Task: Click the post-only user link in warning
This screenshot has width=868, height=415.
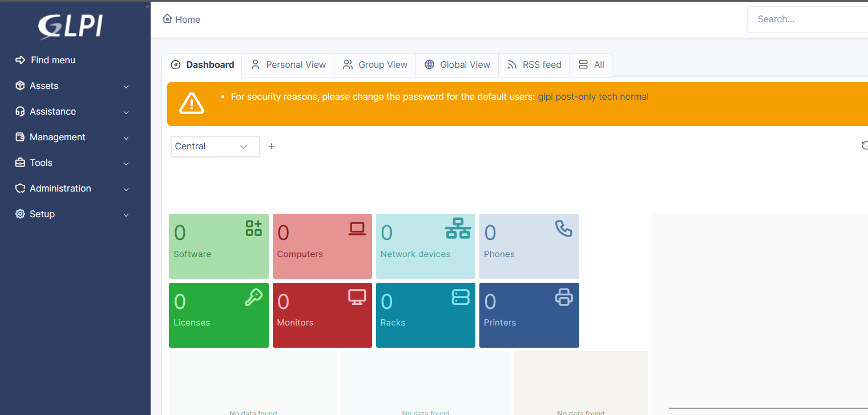Action: (x=575, y=97)
